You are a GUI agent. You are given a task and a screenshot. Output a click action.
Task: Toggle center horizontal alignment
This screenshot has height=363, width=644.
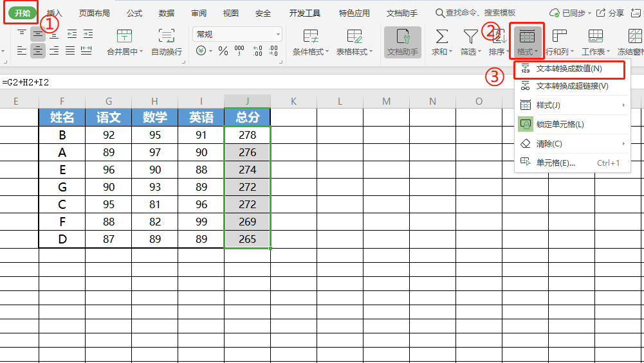click(39, 51)
